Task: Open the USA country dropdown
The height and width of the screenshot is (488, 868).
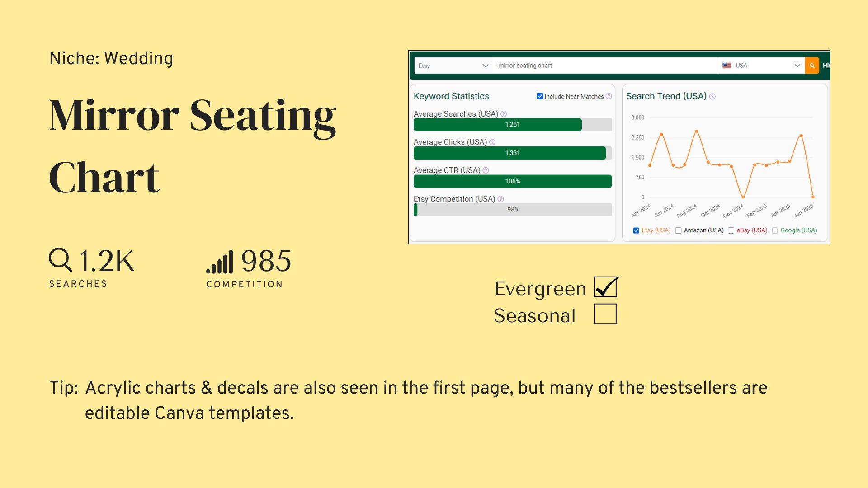Action: [761, 66]
